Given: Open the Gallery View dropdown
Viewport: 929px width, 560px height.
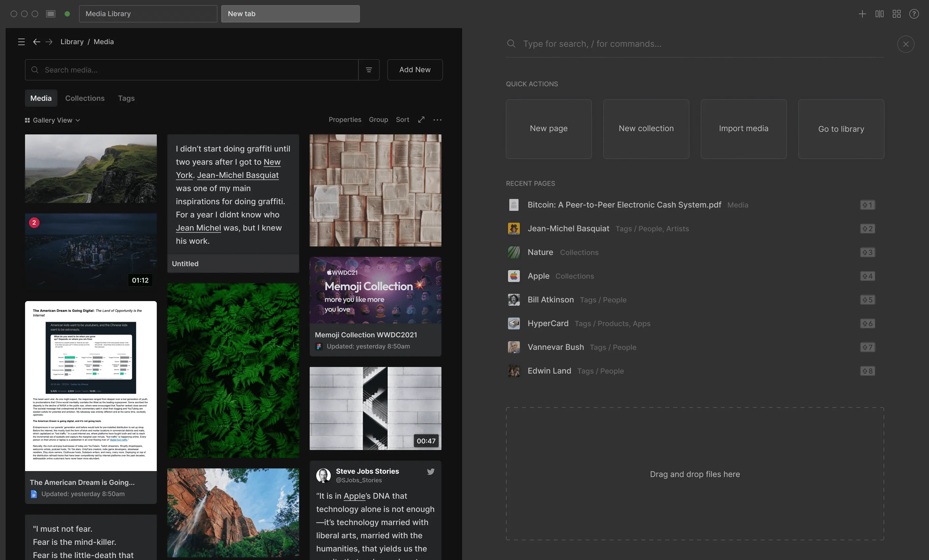Looking at the screenshot, I should pos(52,120).
